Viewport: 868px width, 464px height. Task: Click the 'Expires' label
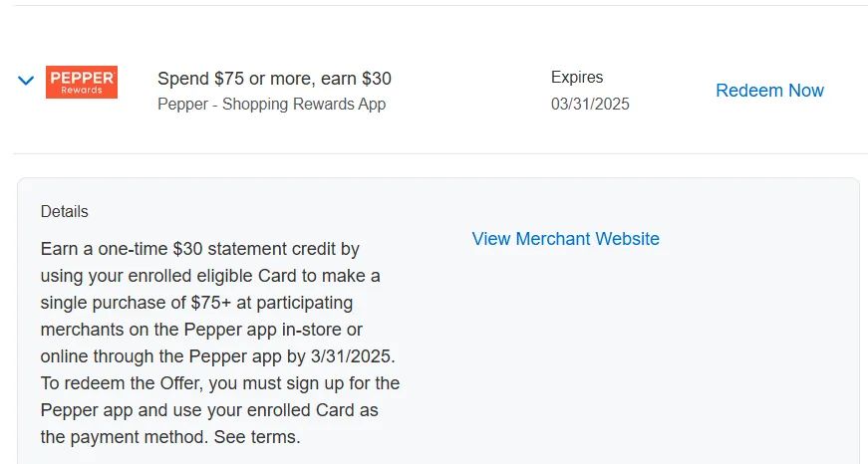coord(577,77)
